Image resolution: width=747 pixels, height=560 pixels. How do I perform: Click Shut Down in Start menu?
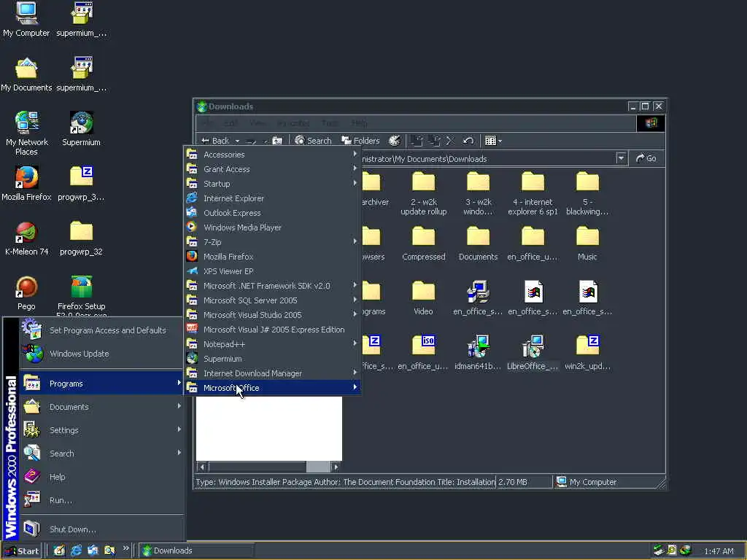click(101, 529)
